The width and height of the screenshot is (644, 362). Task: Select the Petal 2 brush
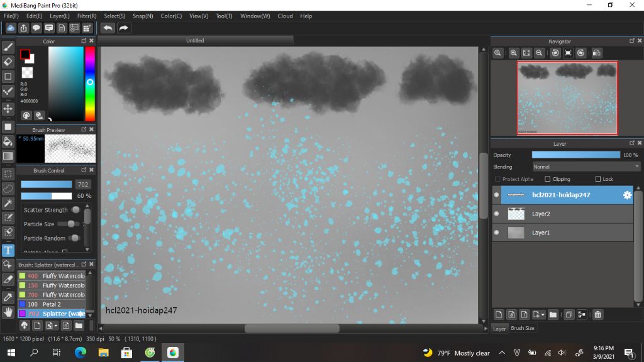coord(52,304)
